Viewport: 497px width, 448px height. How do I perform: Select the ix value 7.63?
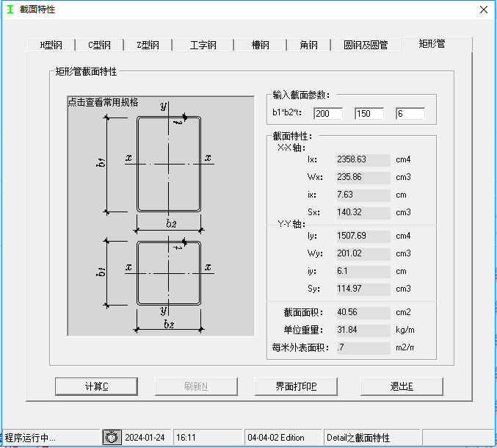tap(363, 195)
